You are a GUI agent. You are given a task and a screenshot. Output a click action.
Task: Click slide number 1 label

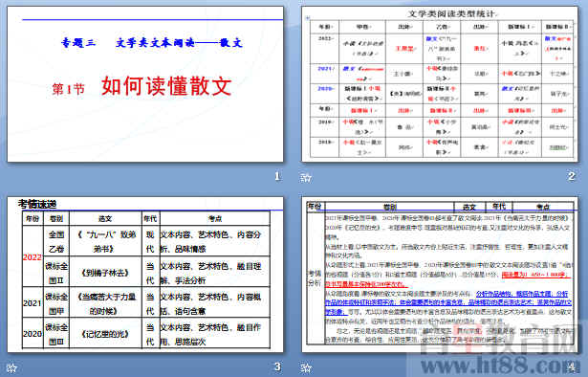tap(277, 176)
